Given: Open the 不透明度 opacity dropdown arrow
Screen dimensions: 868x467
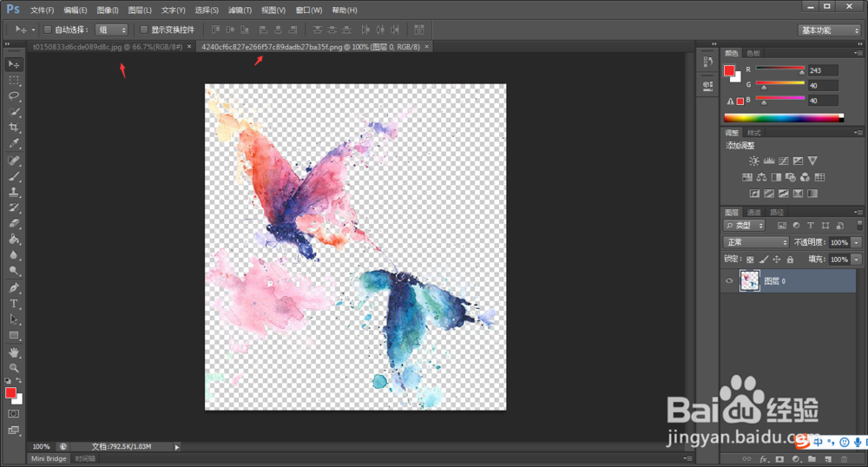Looking at the screenshot, I should pyautogui.click(x=857, y=242).
